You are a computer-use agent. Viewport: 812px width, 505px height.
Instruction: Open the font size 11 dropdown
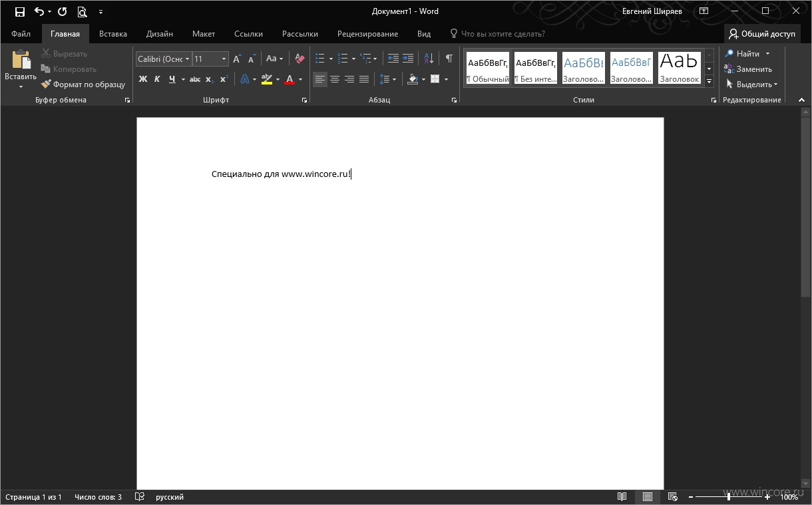pos(224,59)
